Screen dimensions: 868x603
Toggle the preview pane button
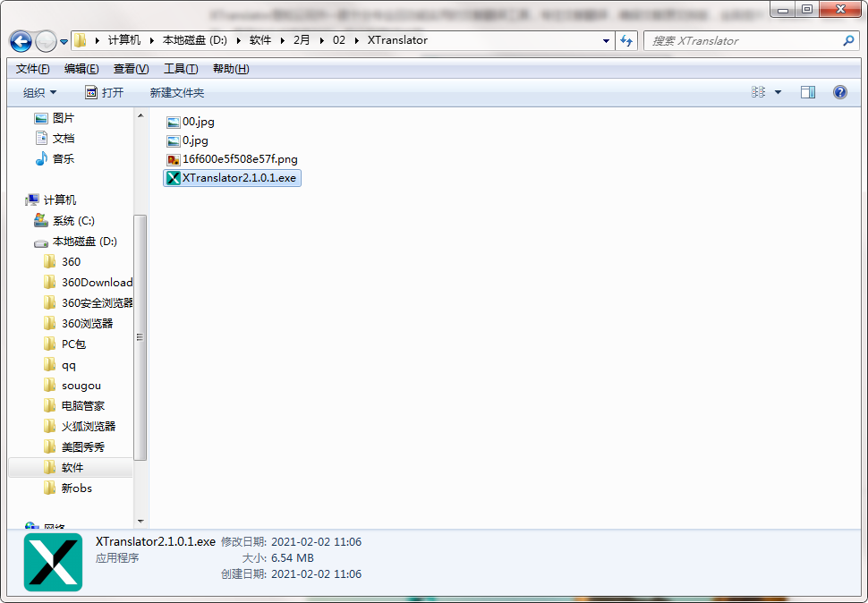(808, 92)
